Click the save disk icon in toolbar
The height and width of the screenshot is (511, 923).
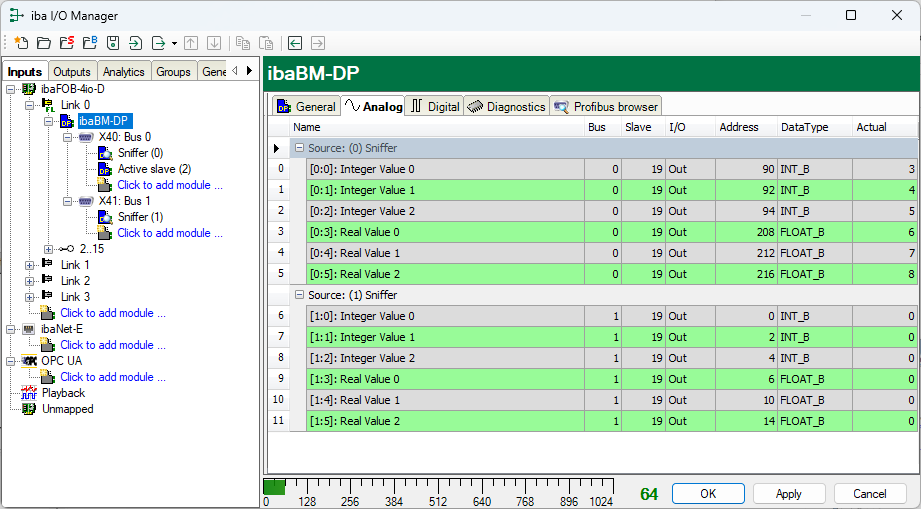tap(113, 43)
